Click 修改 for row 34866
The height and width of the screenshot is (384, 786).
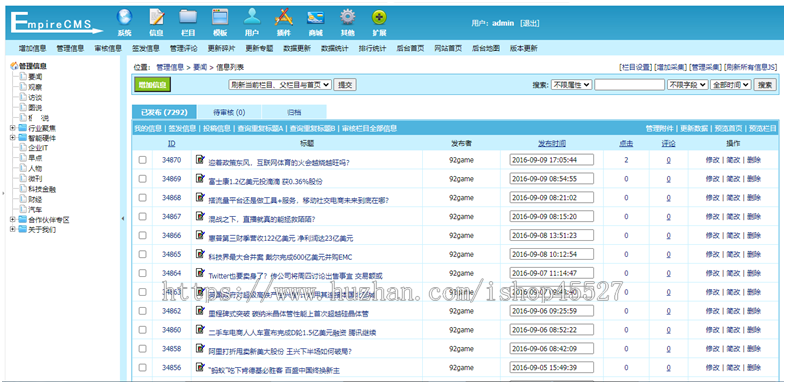[712, 236]
